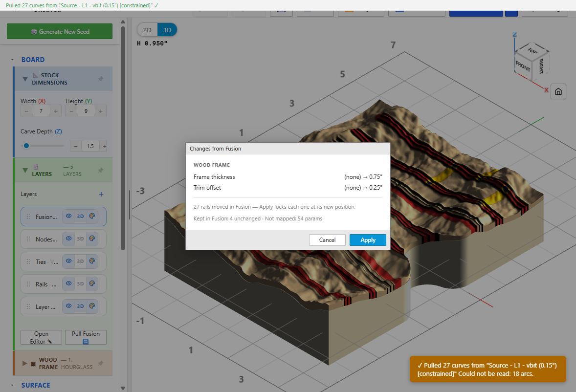Open color palette for the Nodes layer
This screenshot has width=576, height=392.
click(92, 239)
